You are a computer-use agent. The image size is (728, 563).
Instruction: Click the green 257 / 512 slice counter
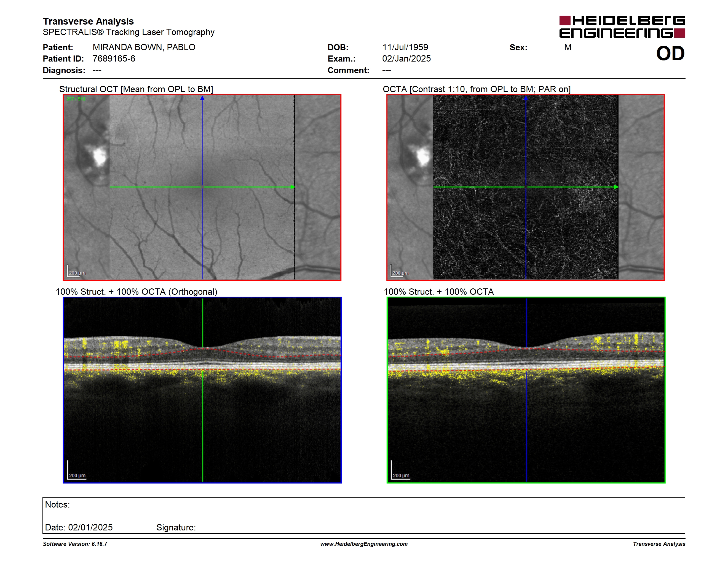coord(76,99)
